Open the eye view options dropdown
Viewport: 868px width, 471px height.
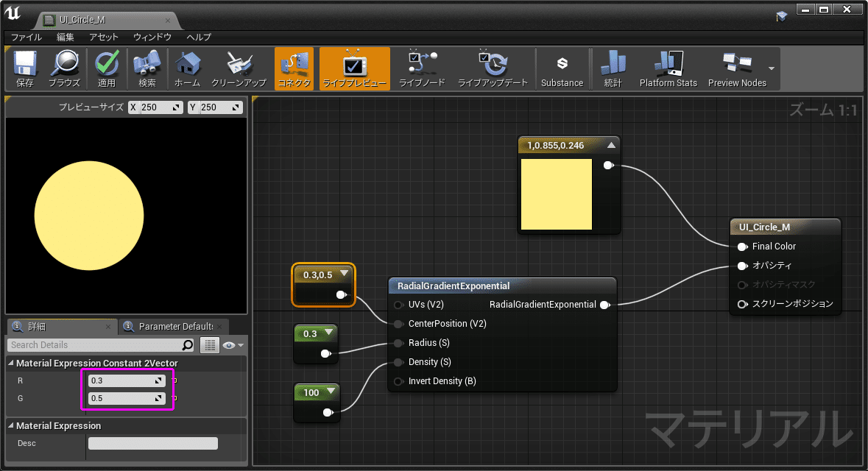pyautogui.click(x=233, y=345)
